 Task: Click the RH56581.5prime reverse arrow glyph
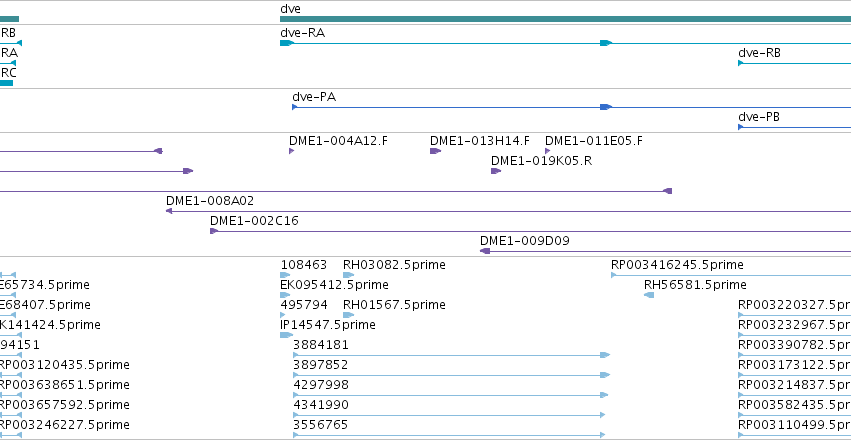[x=649, y=295]
